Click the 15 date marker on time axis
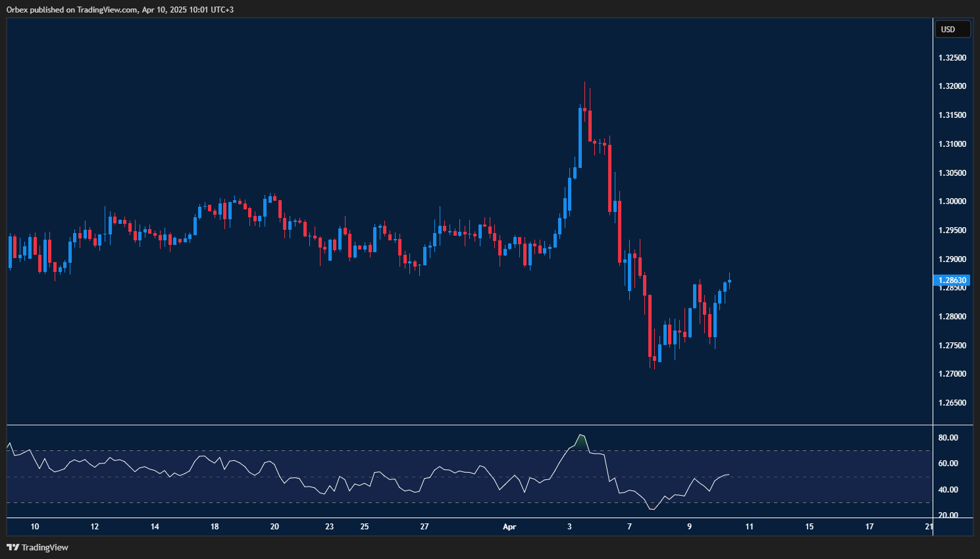 pos(810,527)
